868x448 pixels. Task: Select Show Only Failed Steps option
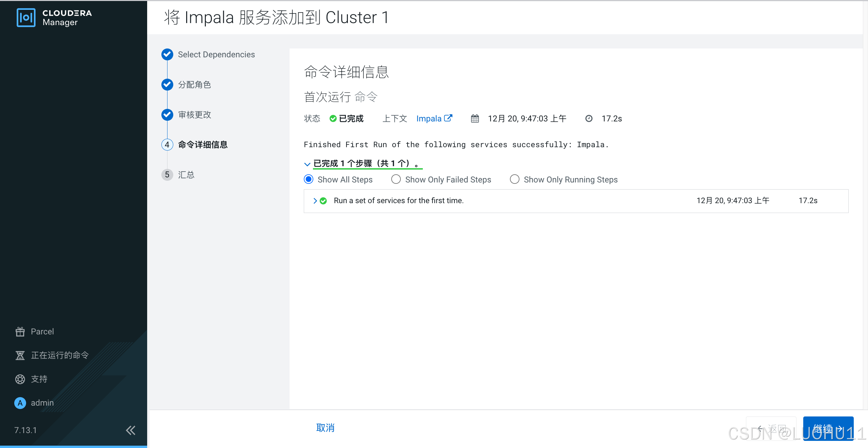(x=396, y=179)
